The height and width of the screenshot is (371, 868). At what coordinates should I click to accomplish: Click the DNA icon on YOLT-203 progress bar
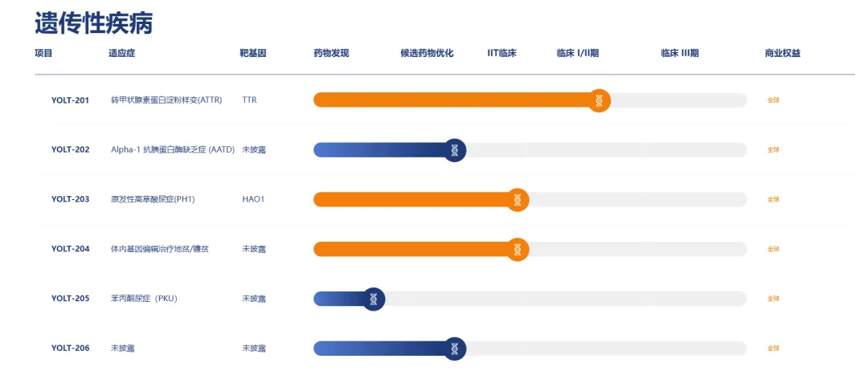(x=518, y=199)
